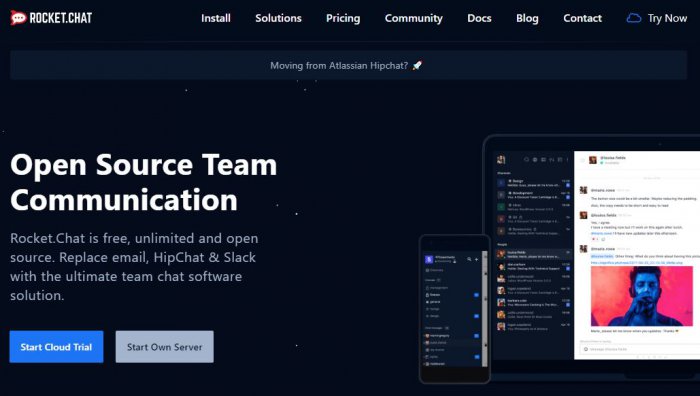
Task: Open the Docs link
Action: pos(479,18)
